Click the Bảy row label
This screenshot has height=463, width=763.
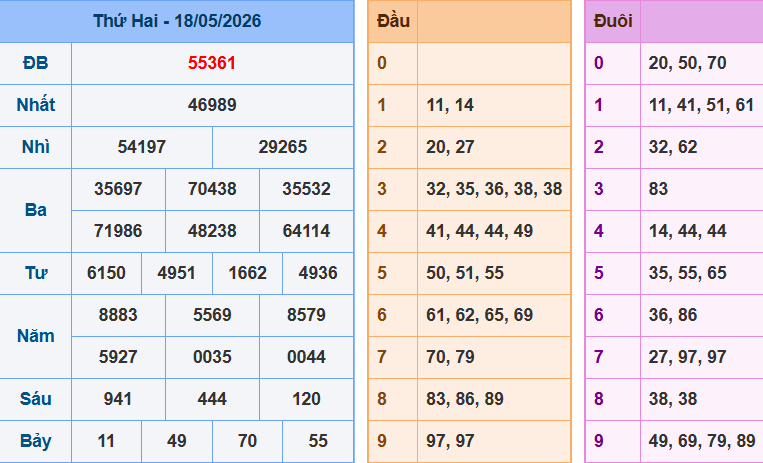36,441
